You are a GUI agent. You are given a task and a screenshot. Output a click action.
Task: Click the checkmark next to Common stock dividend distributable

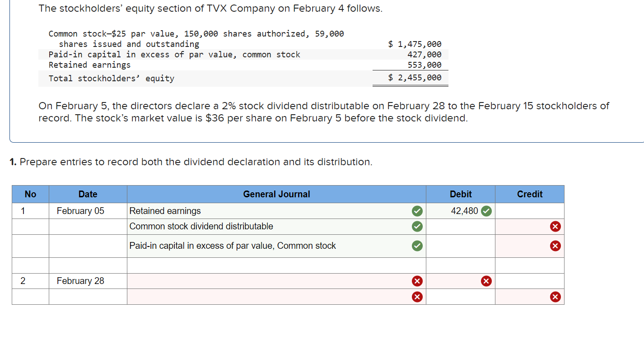(417, 226)
